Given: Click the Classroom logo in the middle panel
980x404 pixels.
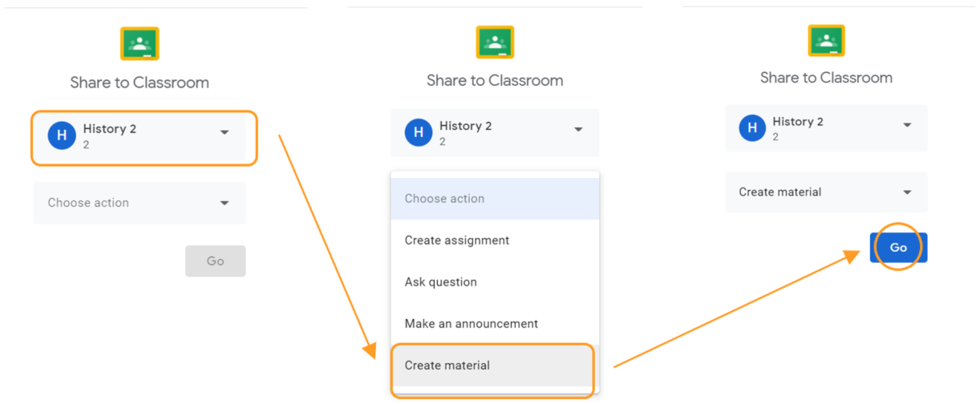Looking at the screenshot, I should click(495, 42).
